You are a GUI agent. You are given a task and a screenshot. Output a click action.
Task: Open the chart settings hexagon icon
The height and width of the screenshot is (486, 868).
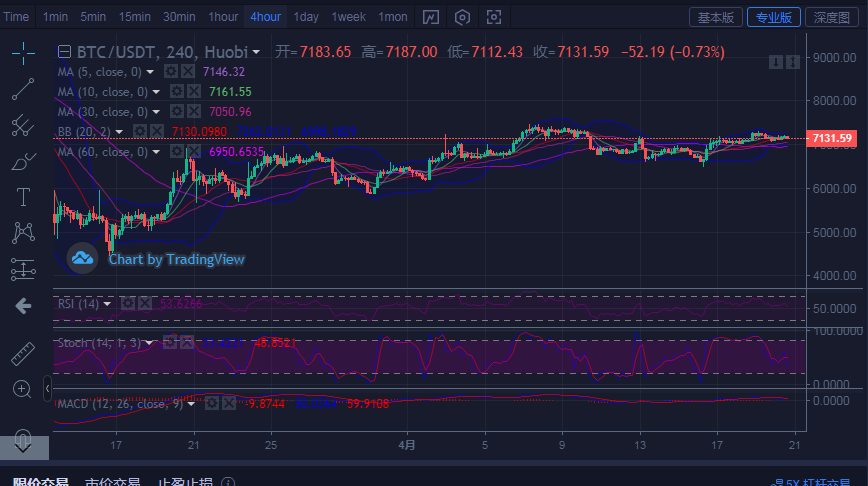pyautogui.click(x=462, y=17)
